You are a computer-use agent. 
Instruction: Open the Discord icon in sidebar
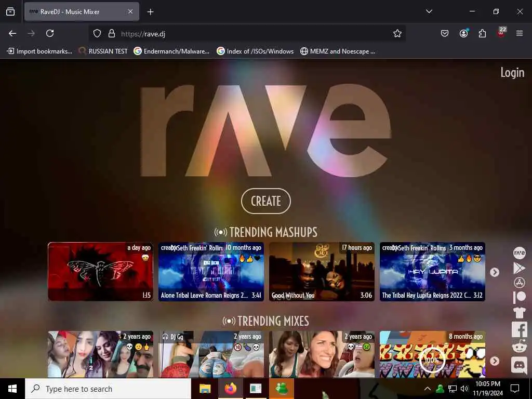click(519, 365)
